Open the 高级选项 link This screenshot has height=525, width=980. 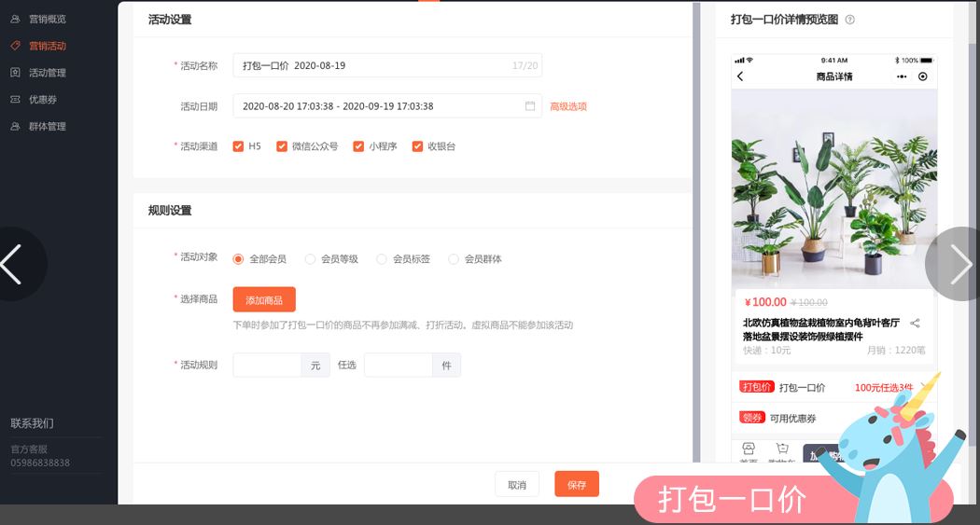568,106
